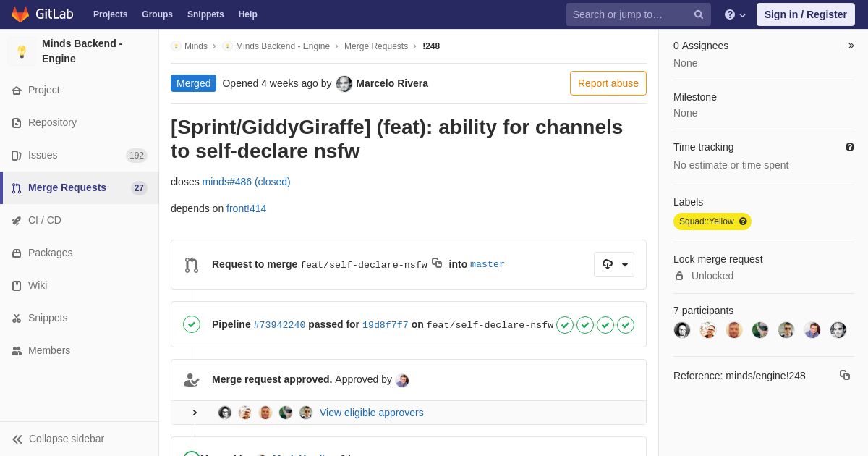This screenshot has width=868, height=456.
Task: Collapse the right sidebar with the chevrons
Action: [851, 46]
